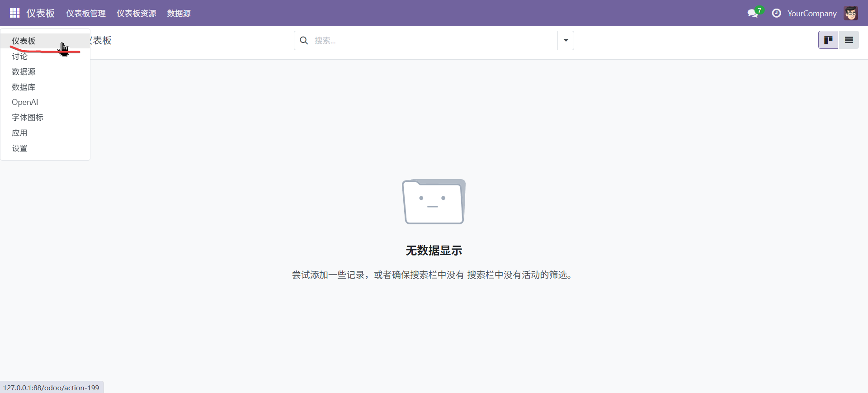Click the apps grid icon in navbar
868x393 pixels.
coord(14,13)
